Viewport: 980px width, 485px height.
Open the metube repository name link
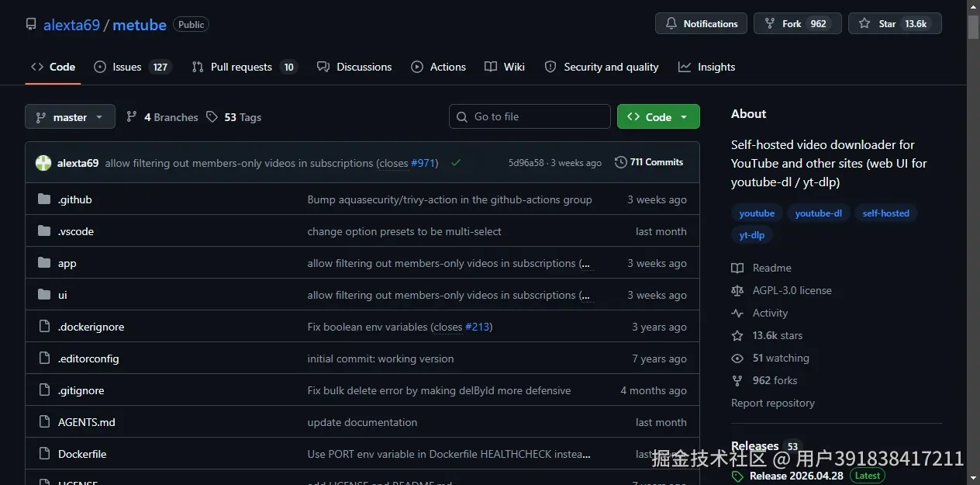click(x=140, y=25)
